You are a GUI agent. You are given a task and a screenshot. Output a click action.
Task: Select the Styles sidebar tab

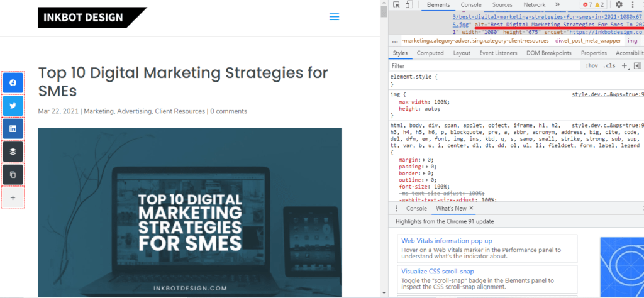[400, 53]
